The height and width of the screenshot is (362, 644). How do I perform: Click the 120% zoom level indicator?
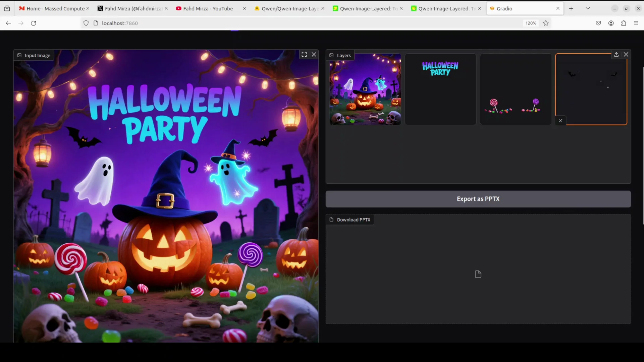click(531, 23)
